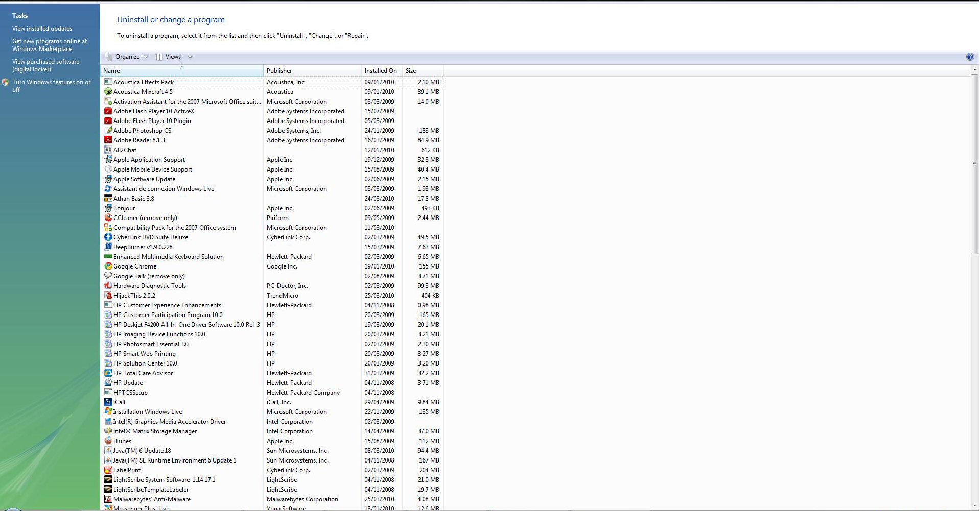Select Intel Matrix Storage Manager entry

point(273,431)
